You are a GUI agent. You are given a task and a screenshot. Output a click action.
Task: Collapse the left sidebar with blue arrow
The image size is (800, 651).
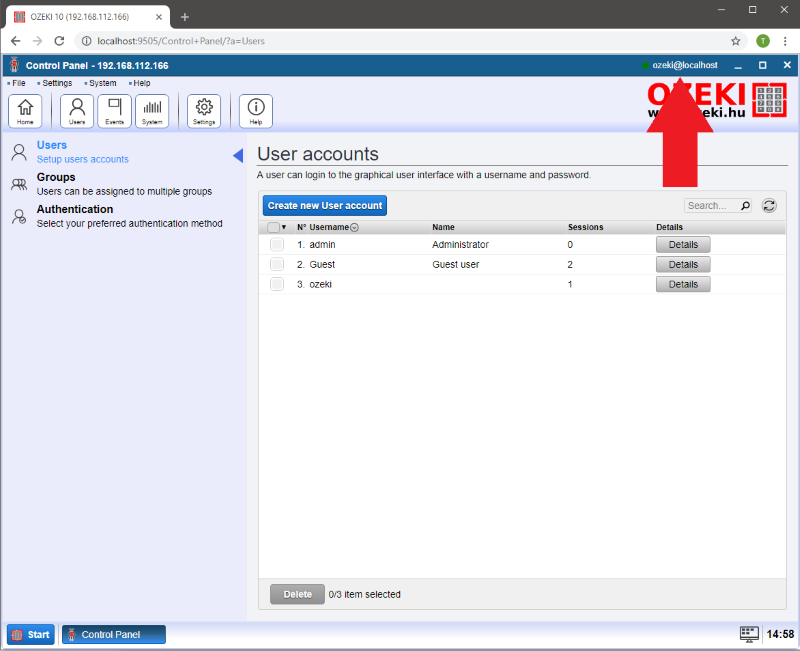pos(238,155)
